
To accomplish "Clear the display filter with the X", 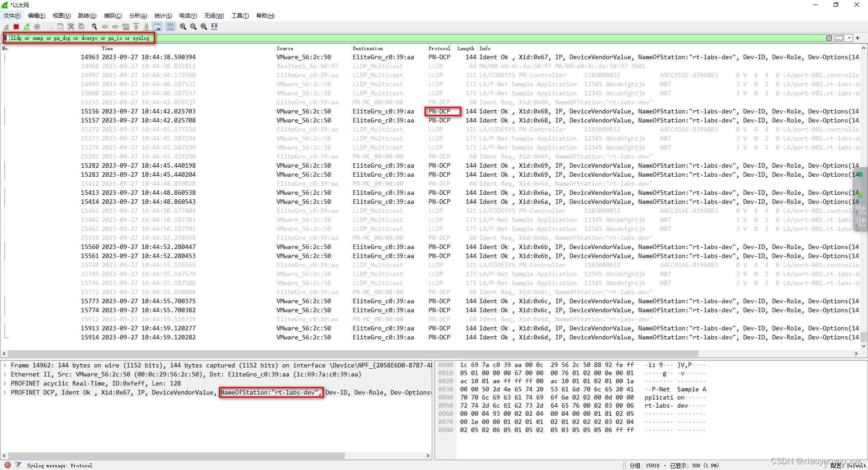I will [x=829, y=38].
